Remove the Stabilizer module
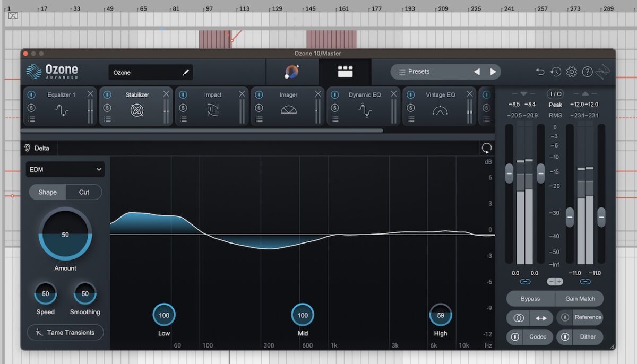 coord(166,94)
